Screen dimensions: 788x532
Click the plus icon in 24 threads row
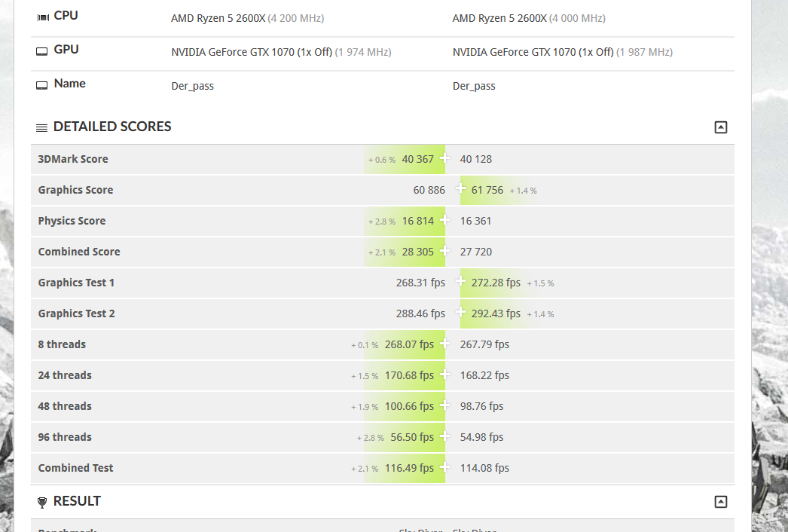[x=444, y=374]
